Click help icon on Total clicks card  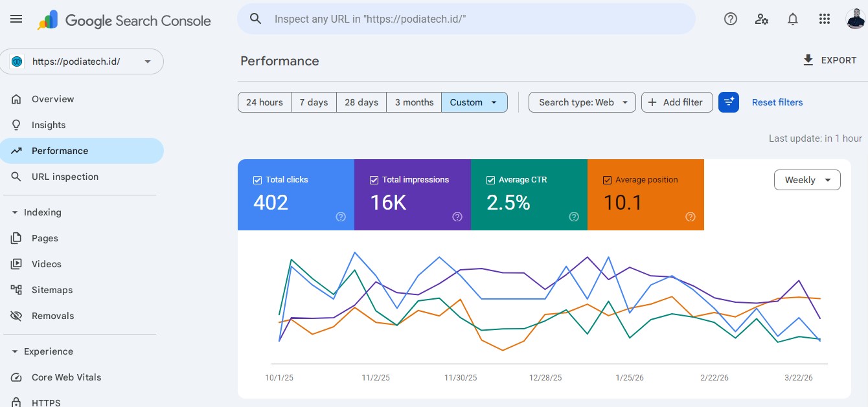[x=341, y=217]
